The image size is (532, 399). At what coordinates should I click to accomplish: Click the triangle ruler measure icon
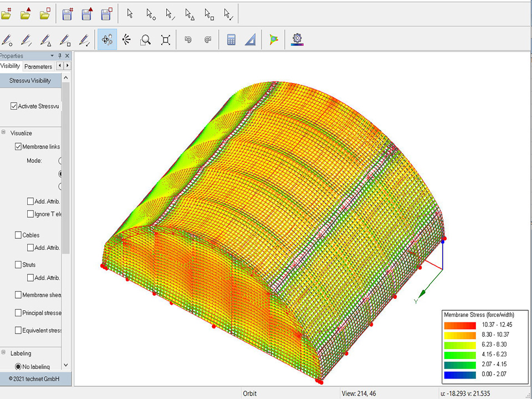point(250,40)
